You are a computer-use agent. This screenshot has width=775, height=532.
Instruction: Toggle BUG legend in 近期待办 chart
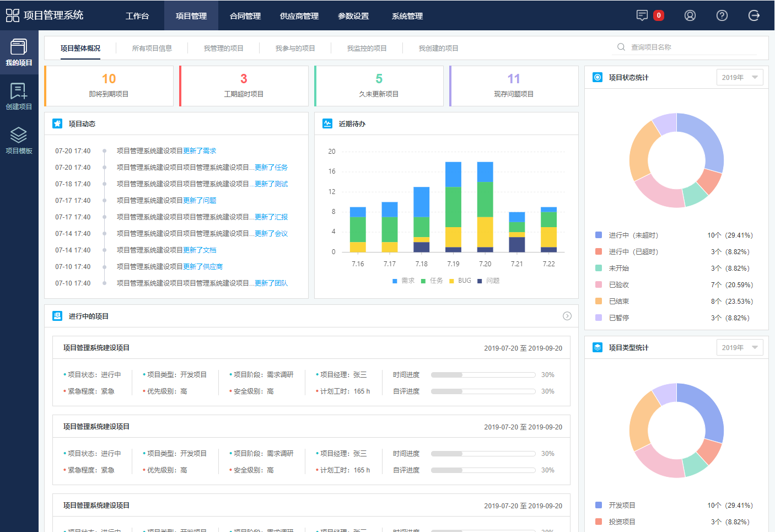[x=460, y=281]
